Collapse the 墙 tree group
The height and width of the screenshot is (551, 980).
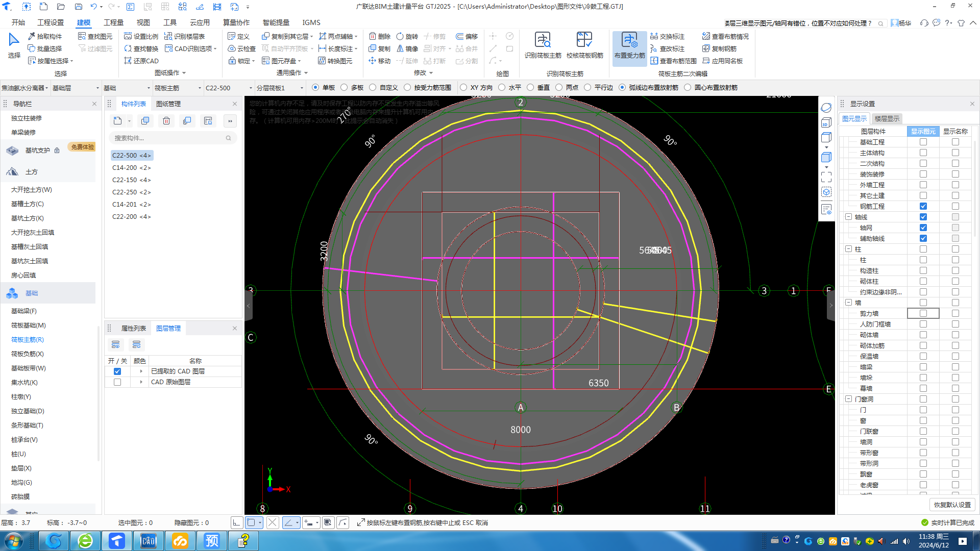848,303
